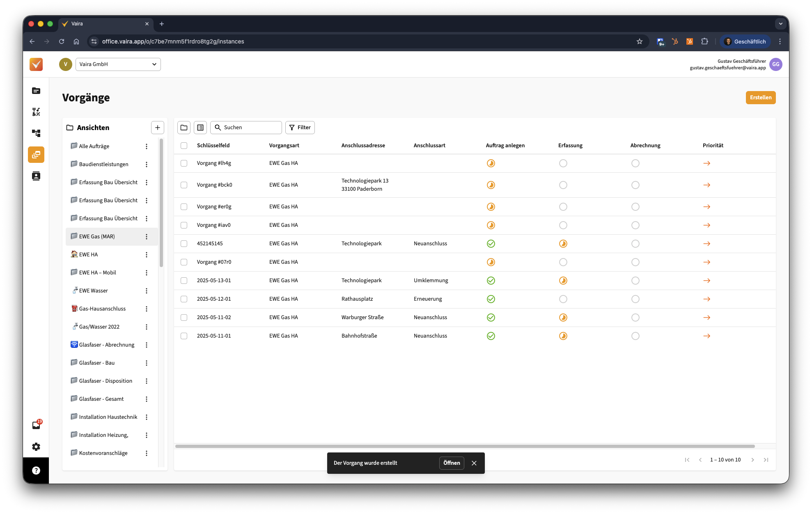This screenshot has width=812, height=514.
Task: Open the Vaira GmbH organization dropdown
Action: click(x=118, y=64)
